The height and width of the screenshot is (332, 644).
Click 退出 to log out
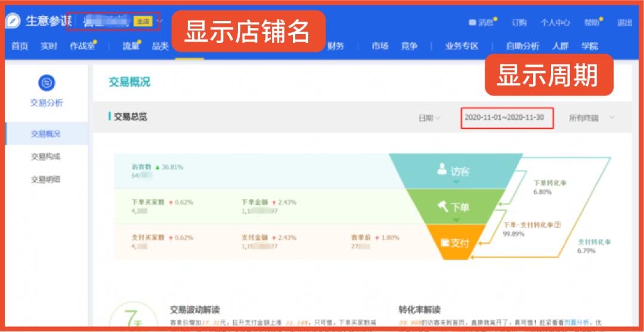[624, 23]
